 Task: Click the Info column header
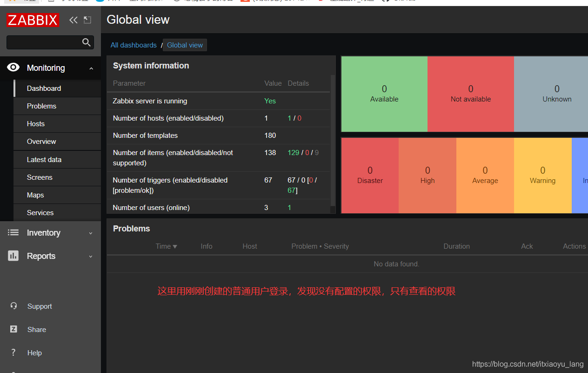207,246
